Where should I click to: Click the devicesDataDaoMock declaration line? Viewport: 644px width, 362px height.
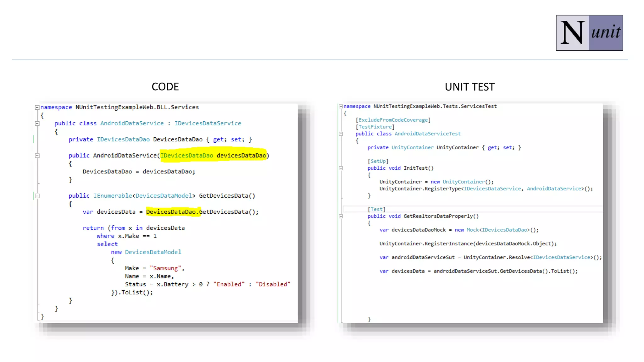pos(459,230)
